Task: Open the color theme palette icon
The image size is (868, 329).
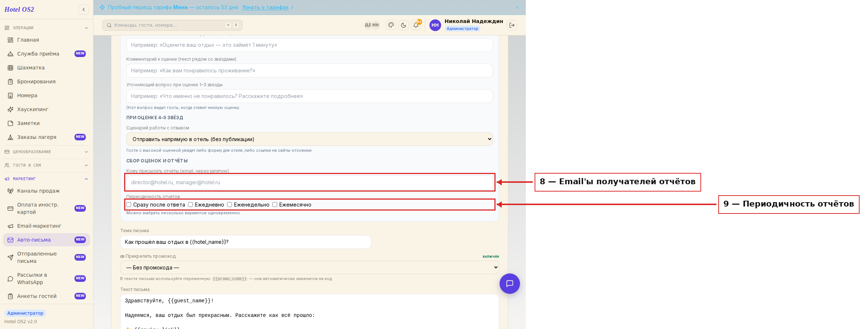Action: pyautogui.click(x=391, y=25)
